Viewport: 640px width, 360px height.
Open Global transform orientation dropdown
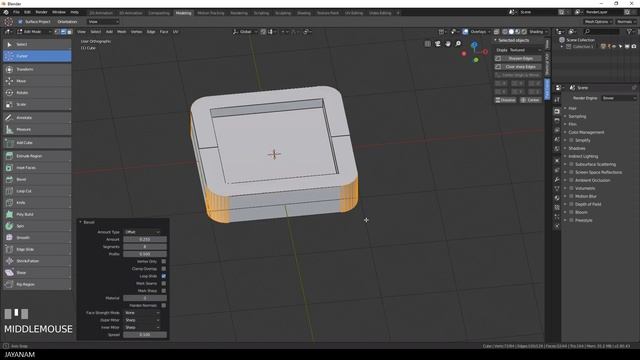(245, 31)
